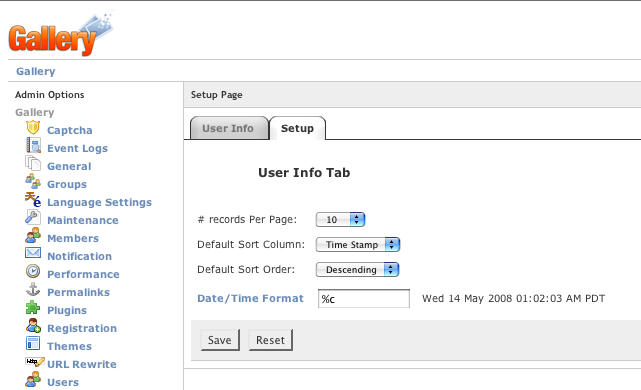Click the Users people icon

tap(33, 379)
